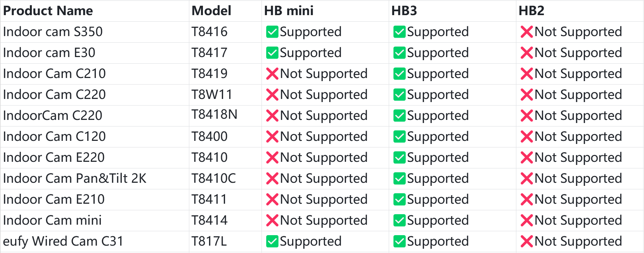
Task: Click the T8416 model cell
Action: click(x=209, y=32)
